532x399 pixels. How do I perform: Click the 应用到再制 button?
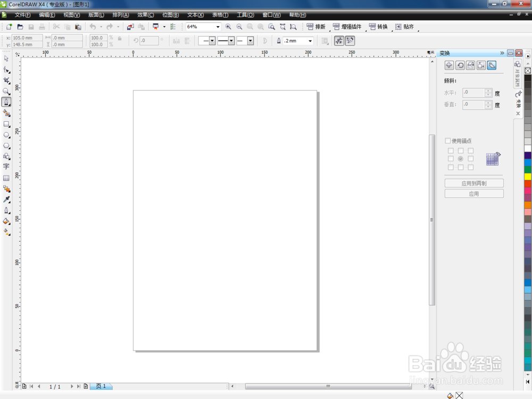[474, 183]
